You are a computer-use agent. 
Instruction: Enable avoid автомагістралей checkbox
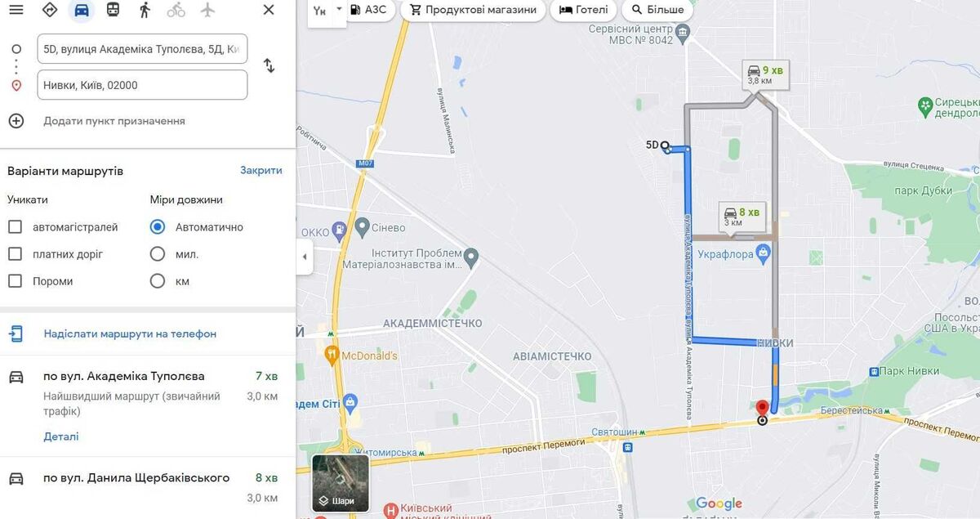point(15,226)
